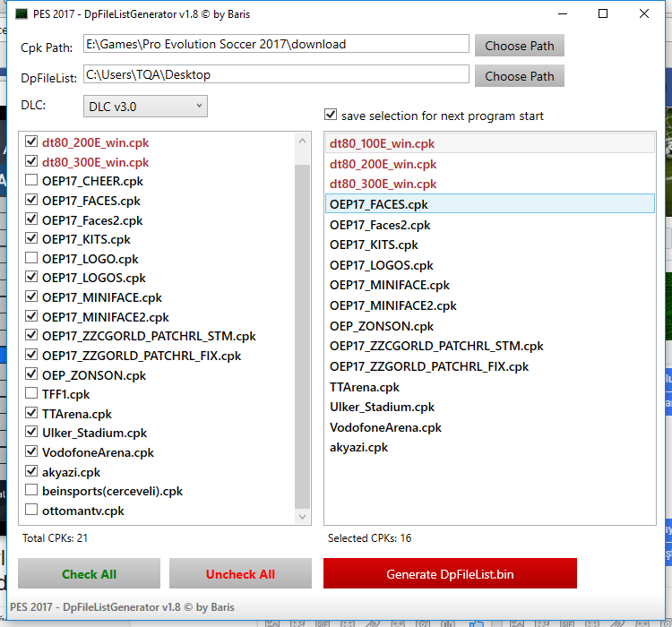Check OEP17_CHEER.cpk checkbox

31,179
